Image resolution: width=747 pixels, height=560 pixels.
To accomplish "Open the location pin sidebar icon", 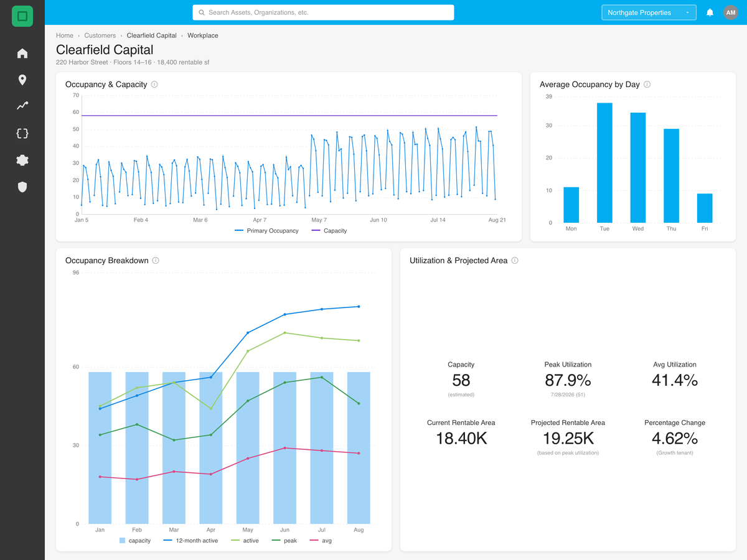I will [x=22, y=80].
